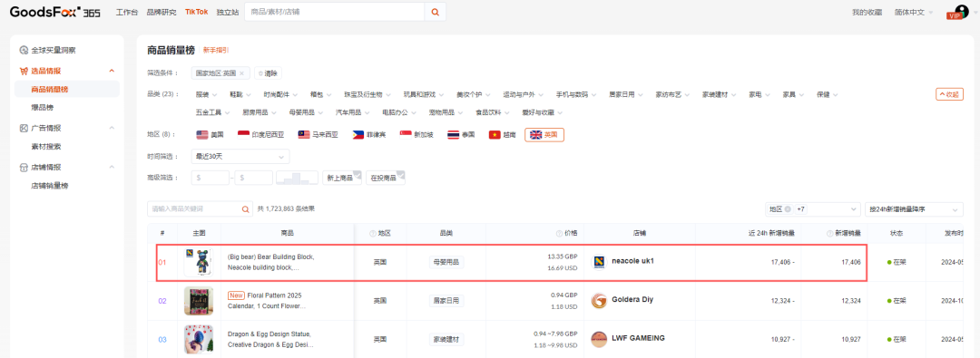
Task: Switch to the TikTok top nav tab
Action: coord(196,12)
